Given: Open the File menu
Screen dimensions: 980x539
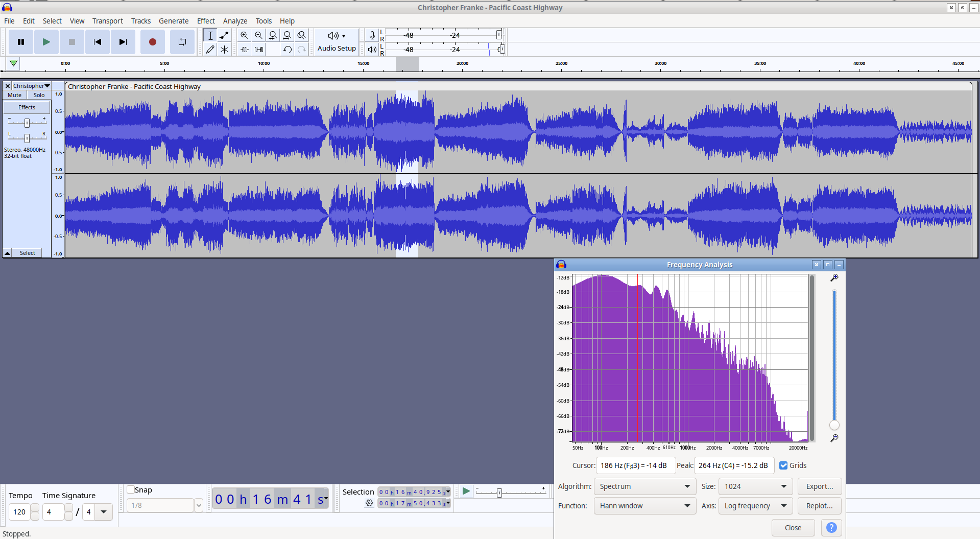Looking at the screenshot, I should pos(9,21).
